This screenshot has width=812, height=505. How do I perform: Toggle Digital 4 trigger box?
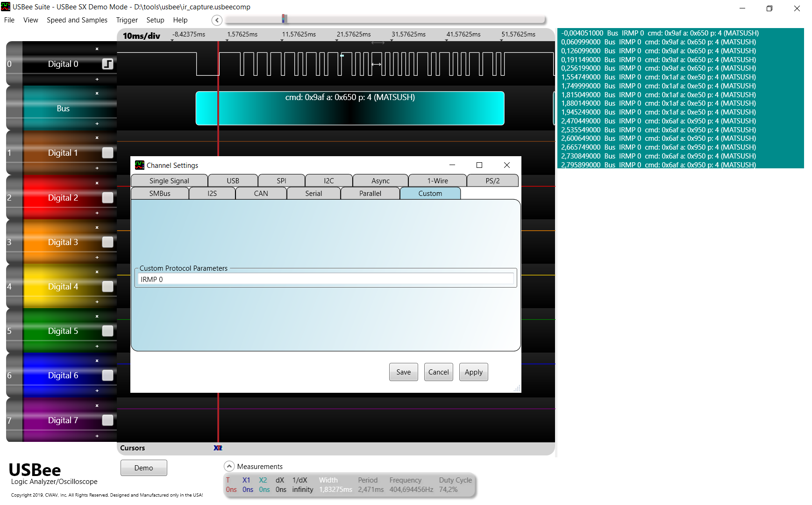pyautogui.click(x=108, y=287)
